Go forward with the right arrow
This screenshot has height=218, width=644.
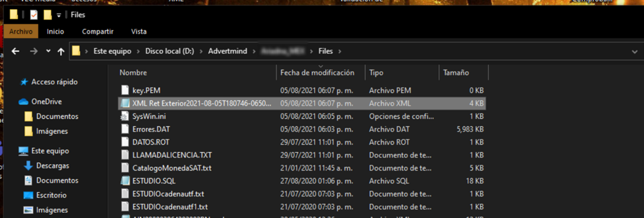(x=34, y=51)
